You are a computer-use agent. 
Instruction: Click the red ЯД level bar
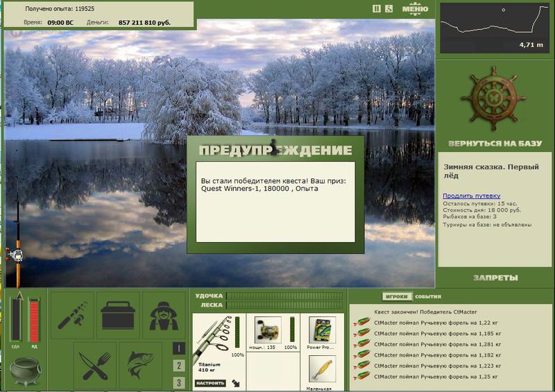(34, 320)
